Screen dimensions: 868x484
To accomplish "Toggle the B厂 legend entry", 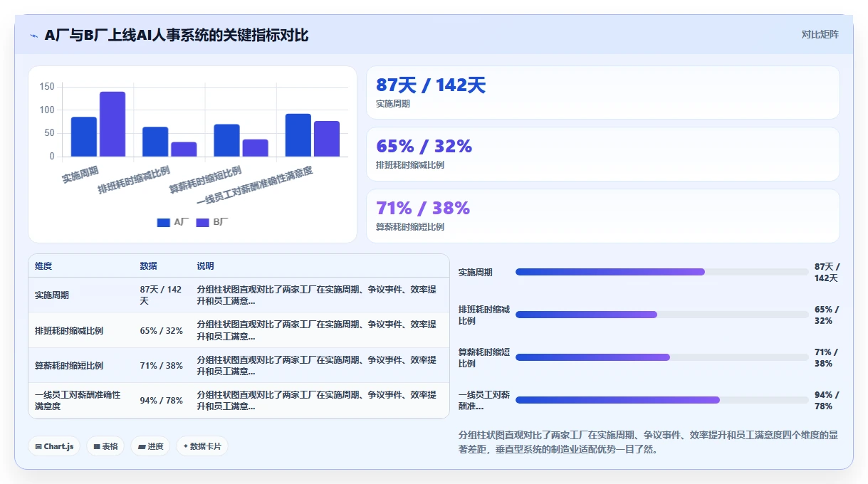I will [x=212, y=222].
